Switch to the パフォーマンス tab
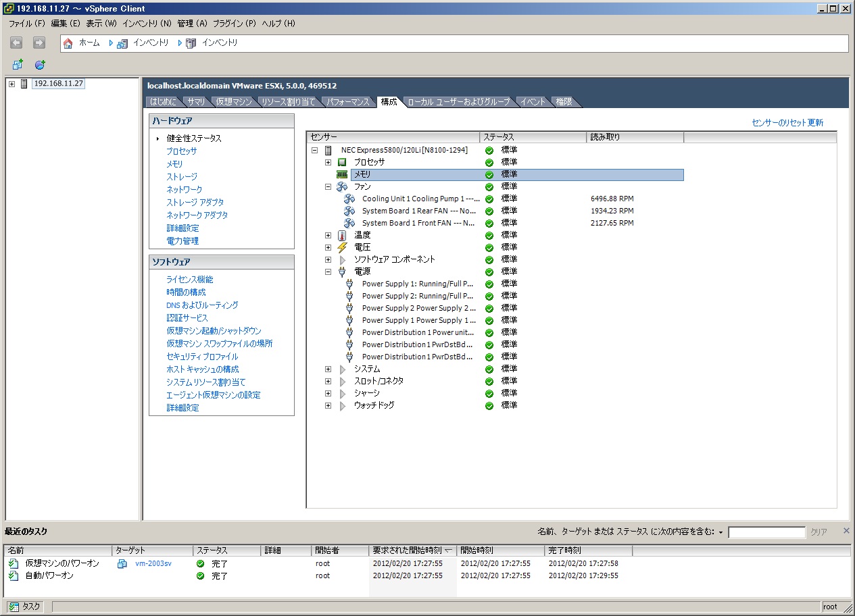 coord(348,102)
